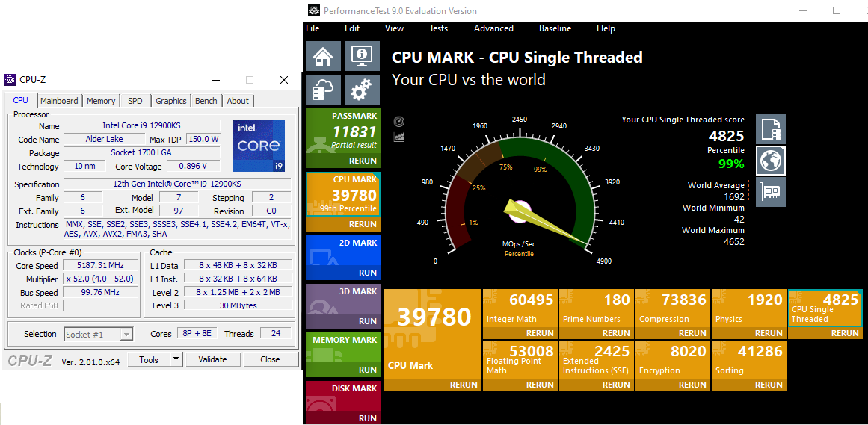Click the world comparison globe icon

pyautogui.click(x=771, y=161)
